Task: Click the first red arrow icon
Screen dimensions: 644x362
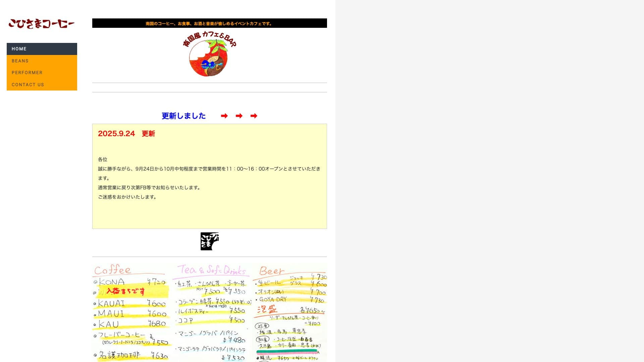Action: point(224,116)
